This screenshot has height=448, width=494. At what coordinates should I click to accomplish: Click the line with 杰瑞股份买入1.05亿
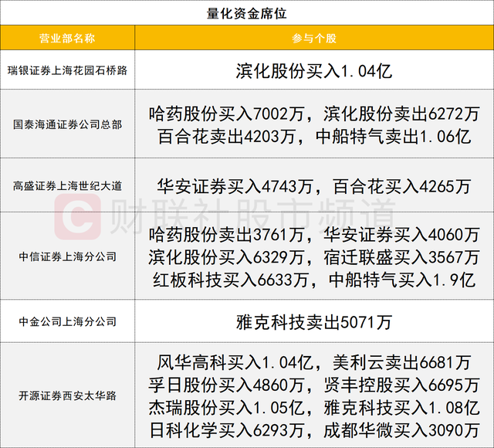coord(314,408)
